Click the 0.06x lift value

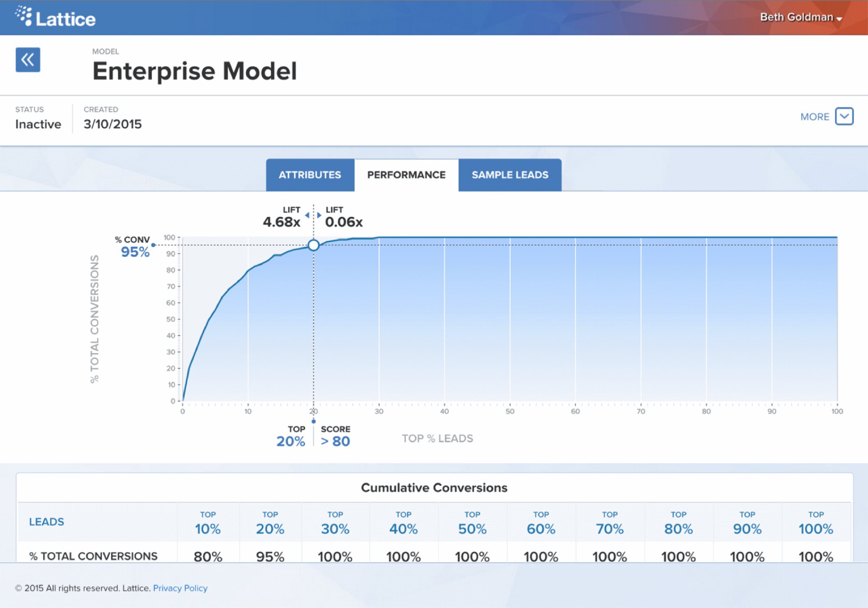344,222
